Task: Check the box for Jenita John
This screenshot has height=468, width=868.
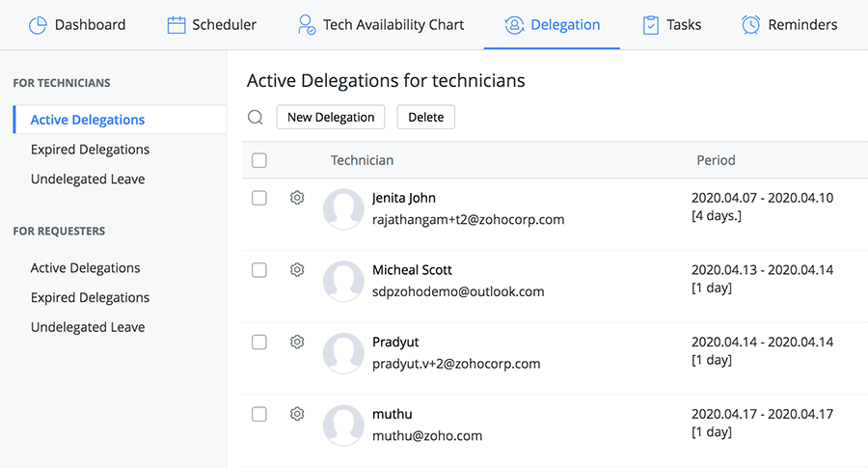Action: [x=259, y=198]
